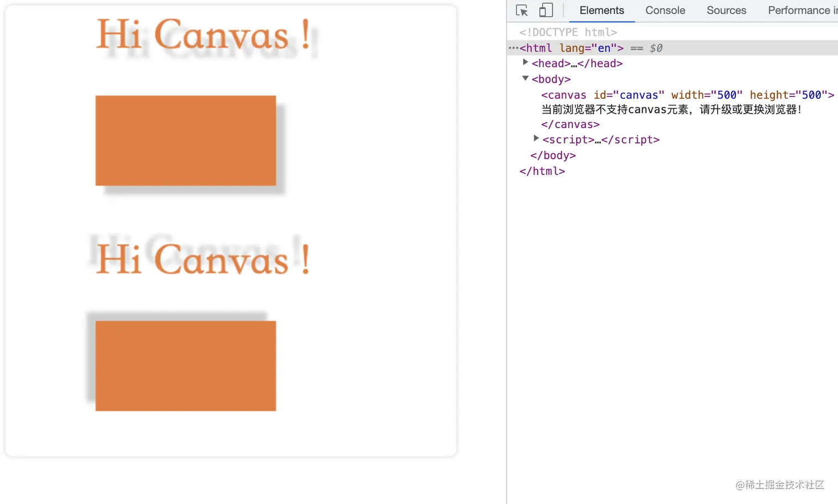Open the Sources tab
The width and height of the screenshot is (838, 504).
click(726, 10)
